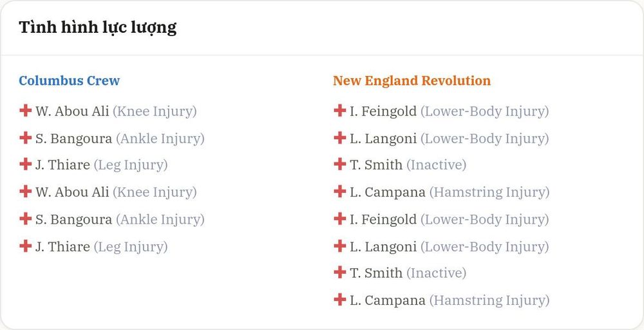Click the "Tình hình lực lượng" section title
644x330 pixels.
coord(98,28)
